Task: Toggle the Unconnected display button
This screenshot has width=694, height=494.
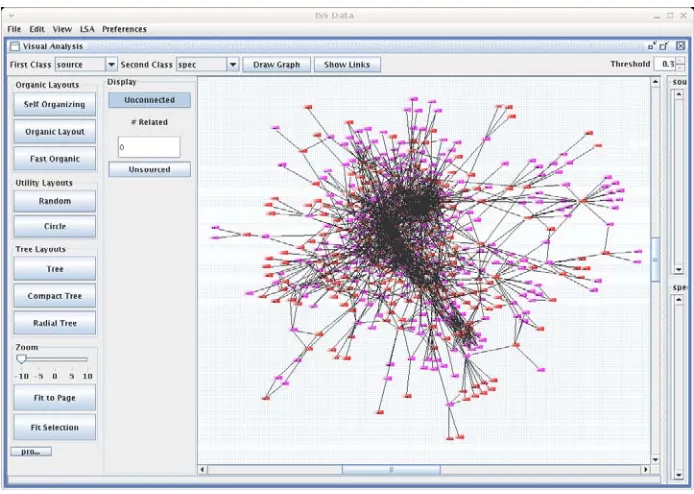Action: click(150, 100)
